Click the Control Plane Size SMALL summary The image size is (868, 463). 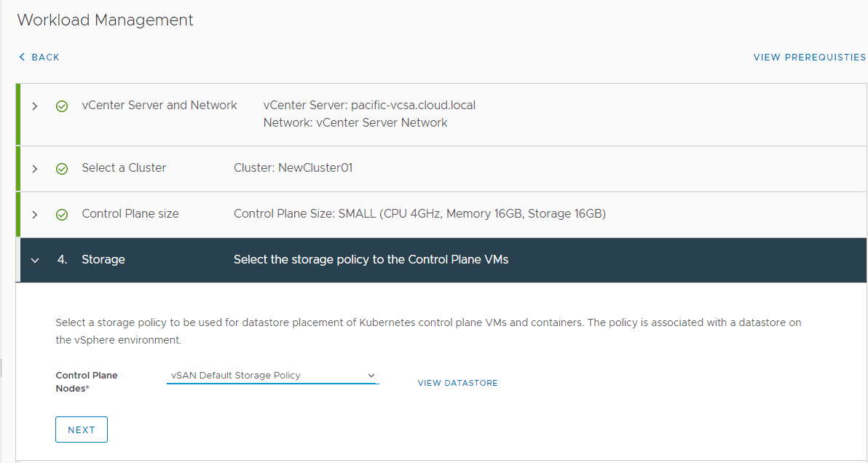(x=419, y=214)
